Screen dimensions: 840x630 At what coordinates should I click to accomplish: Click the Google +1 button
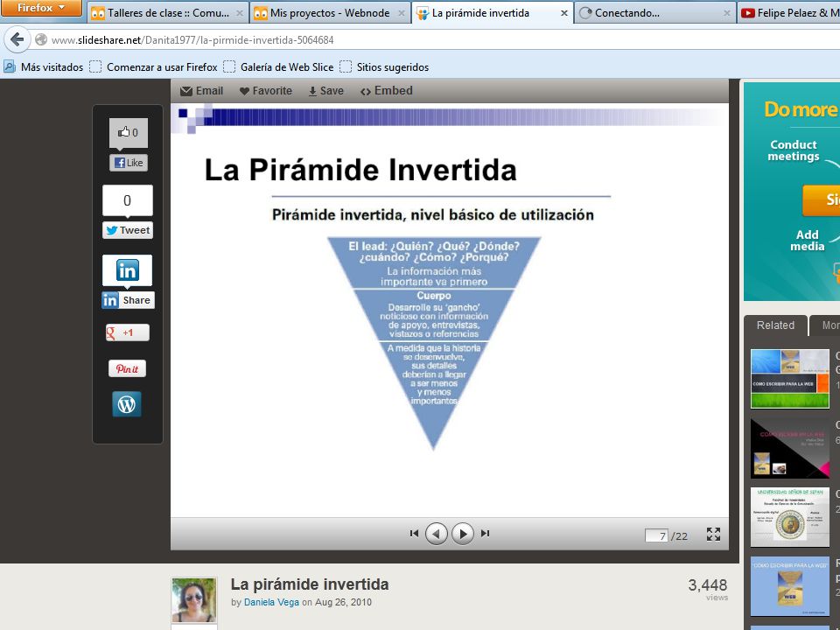(128, 332)
